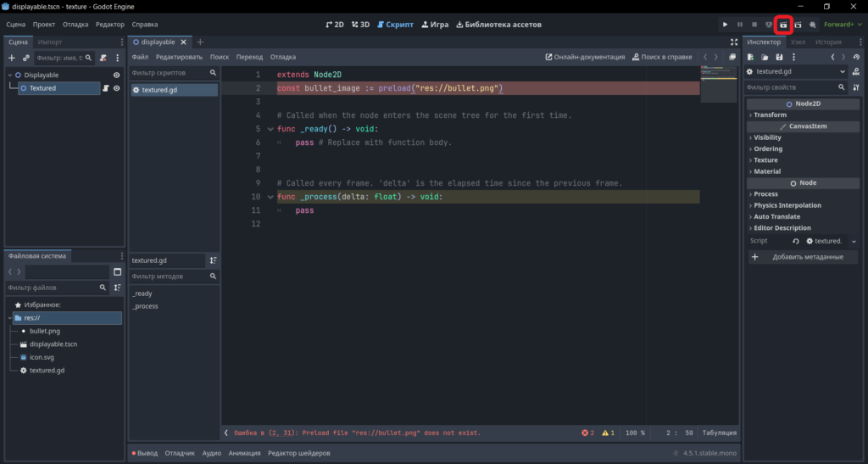Open the Переход menu
This screenshot has height=464, width=868.
[249, 57]
